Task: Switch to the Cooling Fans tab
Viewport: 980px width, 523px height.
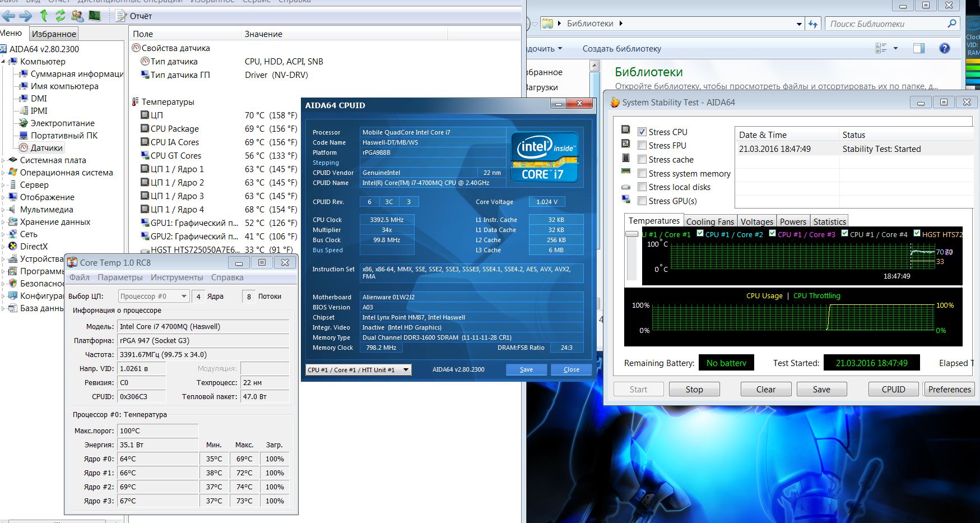Action: point(710,221)
